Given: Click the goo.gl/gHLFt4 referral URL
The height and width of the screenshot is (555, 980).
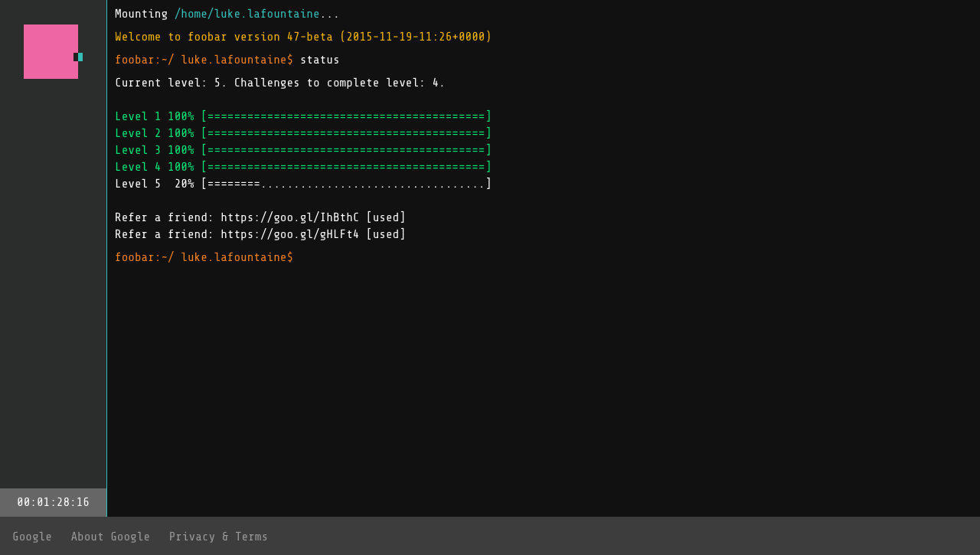Looking at the screenshot, I should [289, 234].
